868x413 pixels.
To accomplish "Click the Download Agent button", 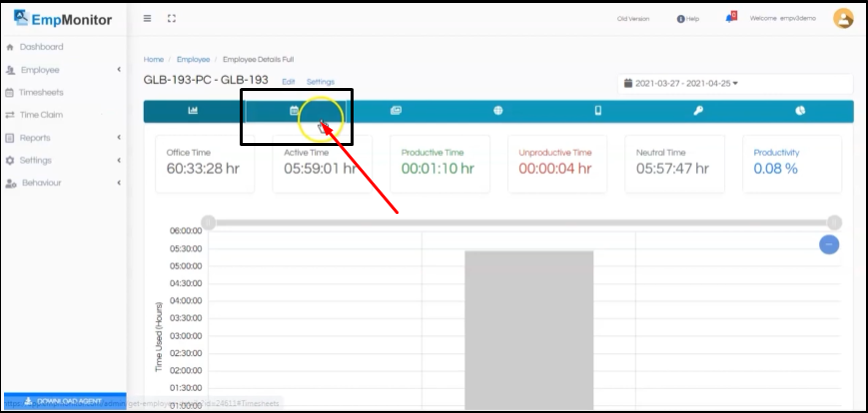I will 65,401.
